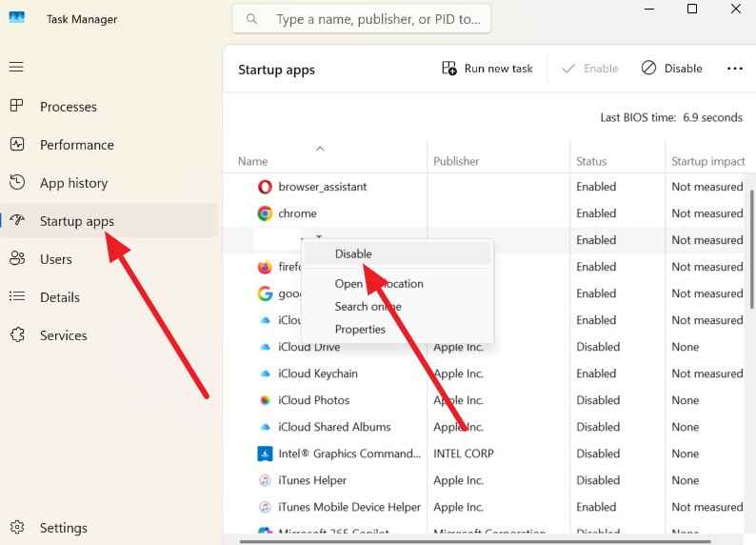Focus the name, publisher, or PID search box
756x545 pixels.
pos(362,19)
